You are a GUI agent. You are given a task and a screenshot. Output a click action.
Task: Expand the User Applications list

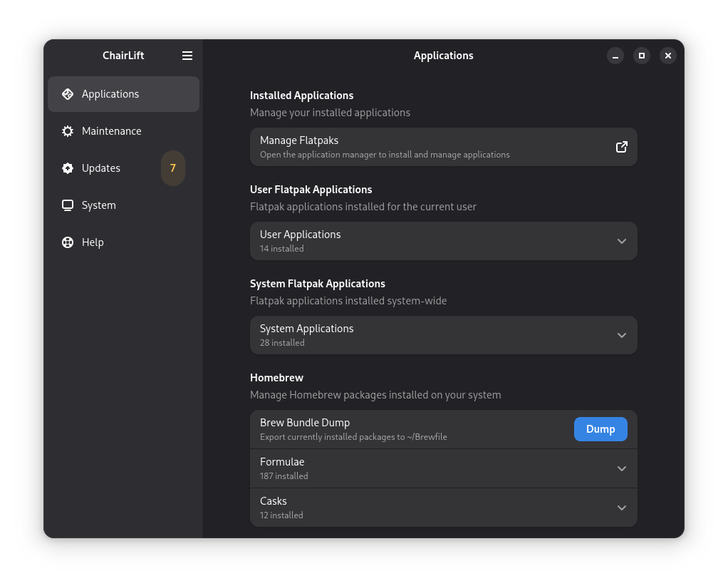click(621, 241)
